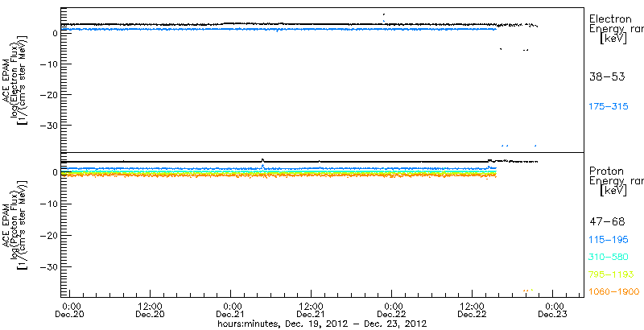The height and width of the screenshot is (330, 644).
Task: Click the -20 tick label on electron panel
Action: click(x=47, y=95)
